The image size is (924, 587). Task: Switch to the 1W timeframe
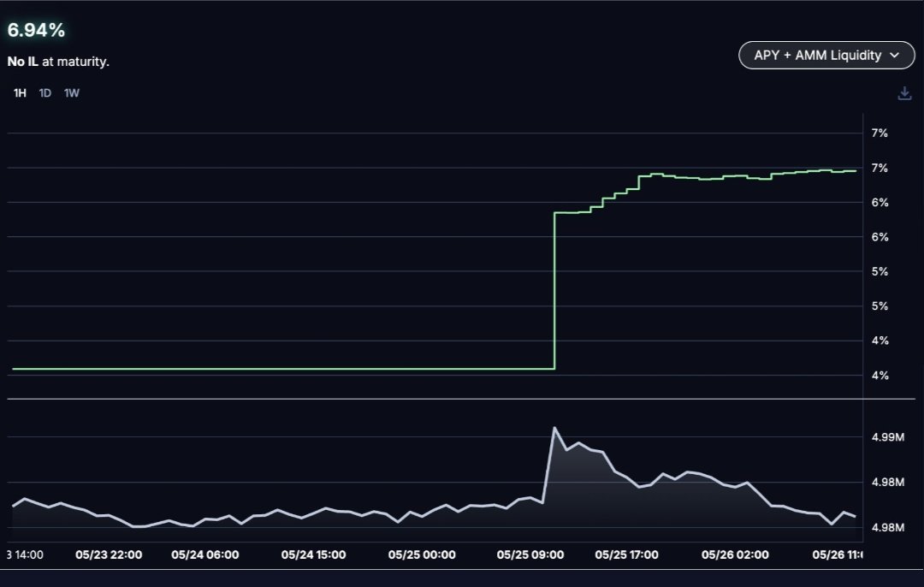[71, 93]
